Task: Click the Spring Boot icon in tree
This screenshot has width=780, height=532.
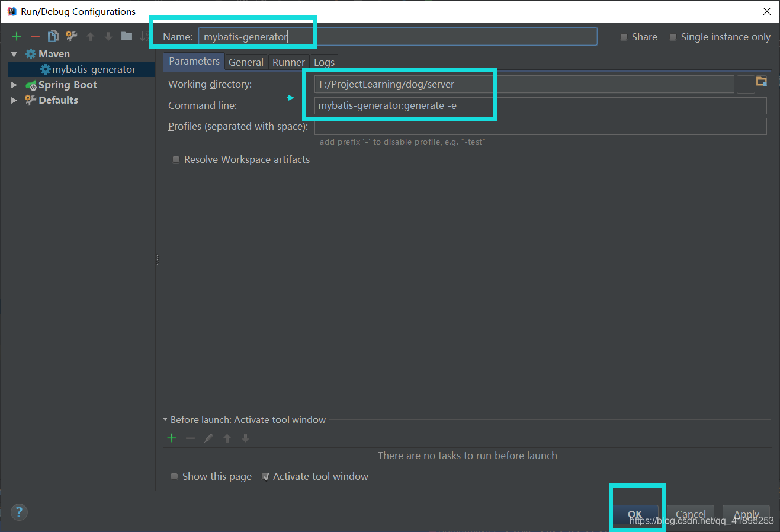Action: click(31, 85)
